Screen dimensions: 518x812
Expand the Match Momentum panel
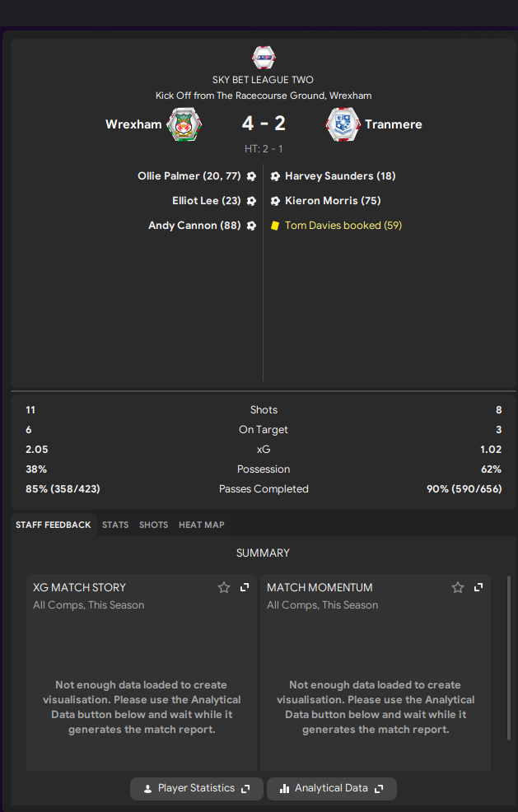tap(478, 587)
